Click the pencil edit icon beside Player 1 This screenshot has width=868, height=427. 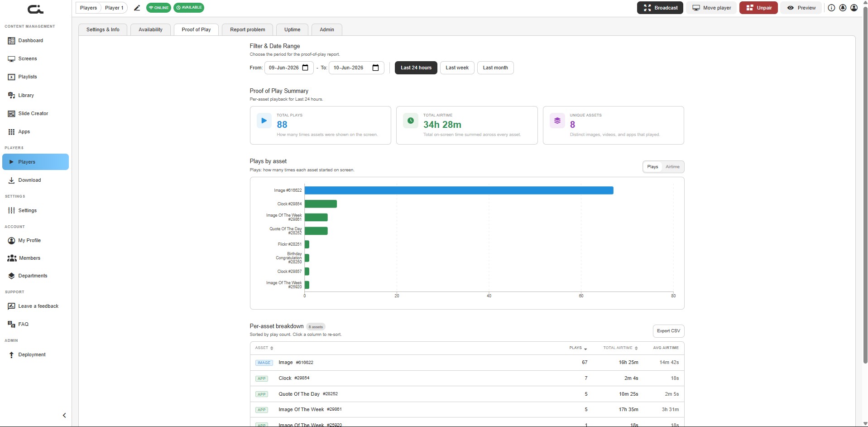137,8
